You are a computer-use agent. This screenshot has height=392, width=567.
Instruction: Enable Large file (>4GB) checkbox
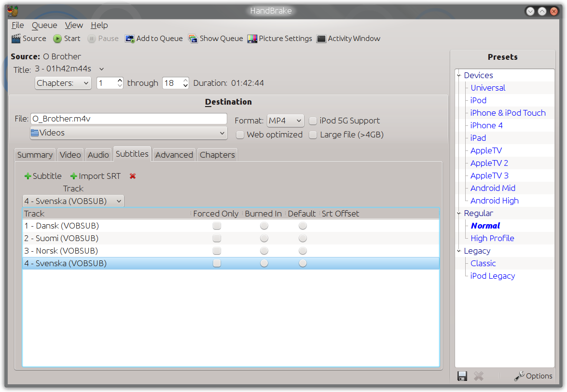click(x=313, y=135)
